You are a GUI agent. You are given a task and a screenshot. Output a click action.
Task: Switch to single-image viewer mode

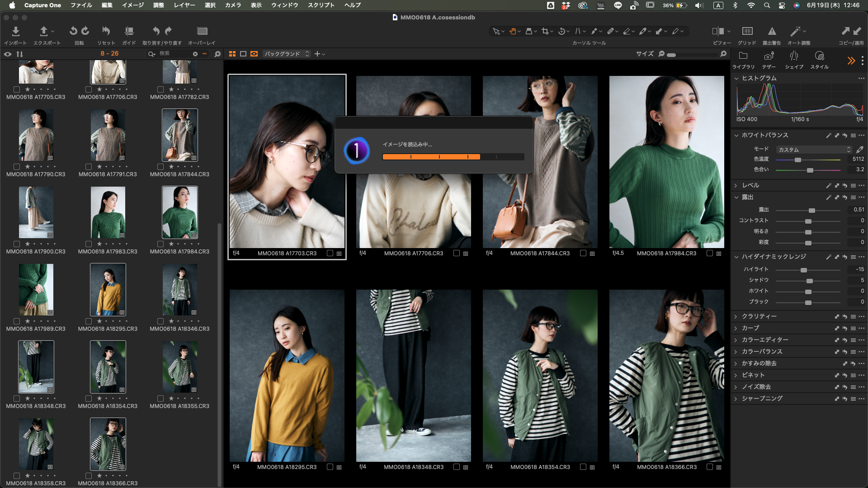click(x=243, y=54)
